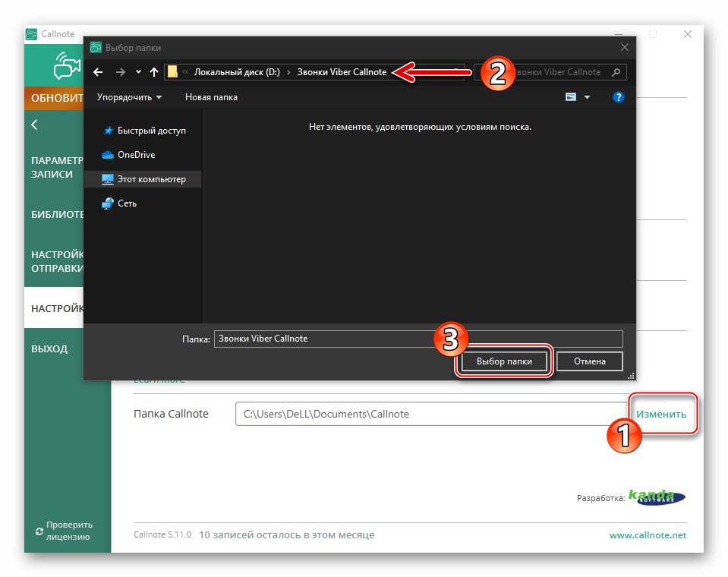This screenshot has width=728, height=577.
Task: Go forward in the folder dialog
Action: pos(121,72)
